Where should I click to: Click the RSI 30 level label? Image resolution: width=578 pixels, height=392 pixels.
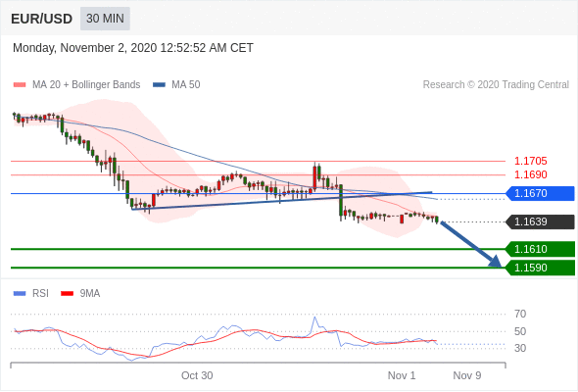tap(520, 348)
